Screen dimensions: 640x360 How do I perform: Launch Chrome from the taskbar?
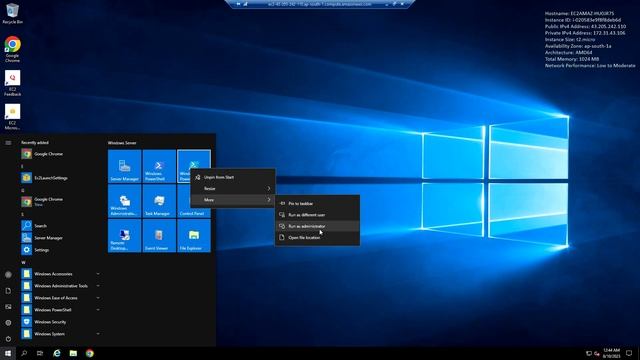89,353
